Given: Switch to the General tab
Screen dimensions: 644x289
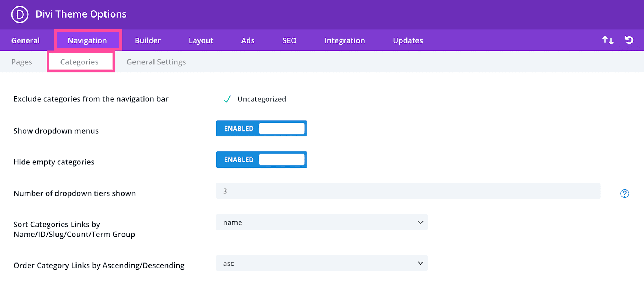Looking at the screenshot, I should click(25, 40).
